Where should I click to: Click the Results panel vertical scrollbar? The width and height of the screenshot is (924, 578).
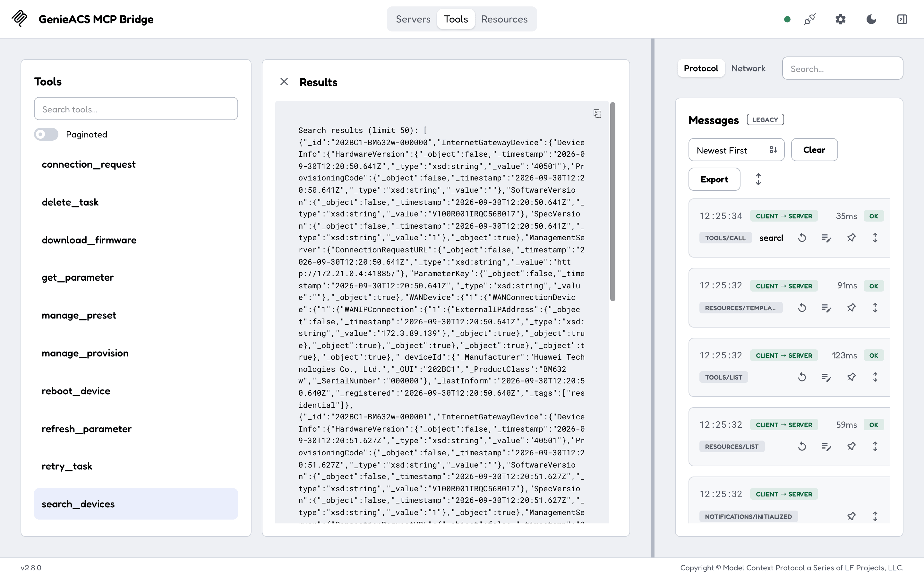point(612,201)
